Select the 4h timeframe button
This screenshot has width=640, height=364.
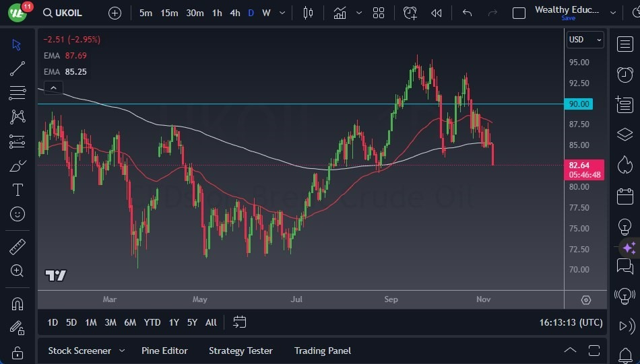coord(234,13)
